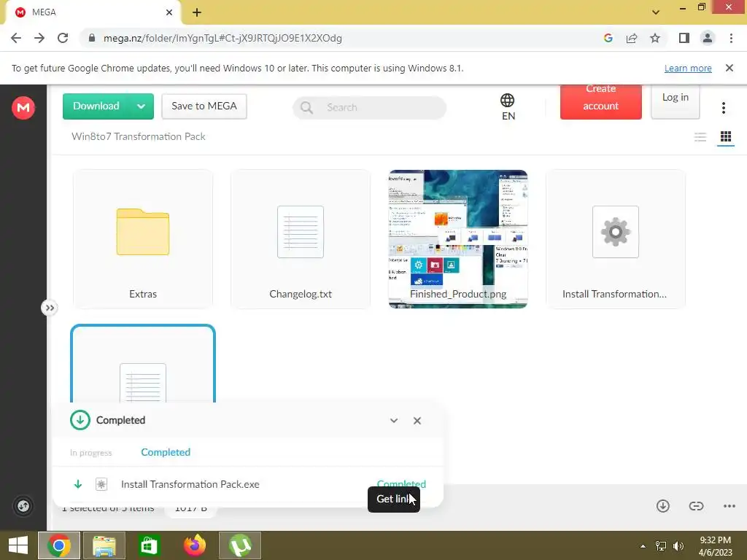Click the Chrome taskbar icon
This screenshot has height=560, width=747.
pyautogui.click(x=58, y=545)
